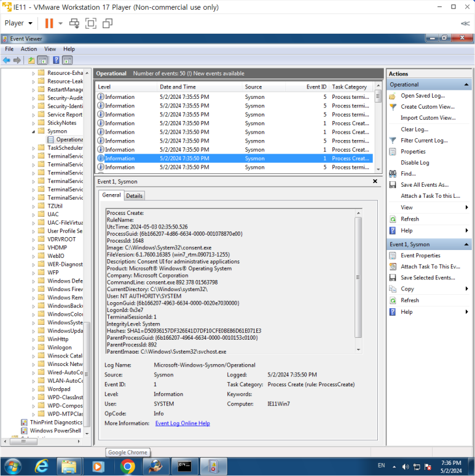Click the Up one level folder icon

[31, 60]
